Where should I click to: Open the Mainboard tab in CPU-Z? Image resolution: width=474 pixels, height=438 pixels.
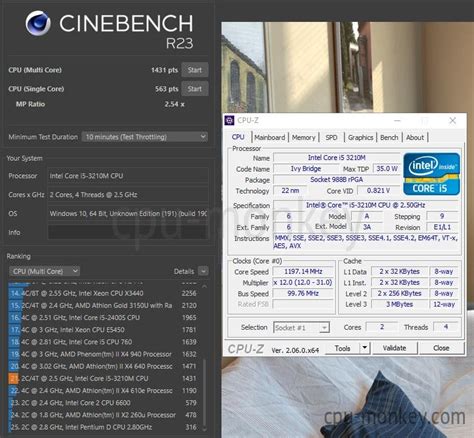click(x=269, y=137)
